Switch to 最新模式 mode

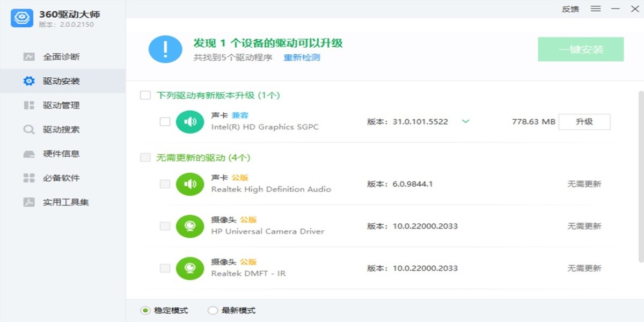(x=213, y=310)
